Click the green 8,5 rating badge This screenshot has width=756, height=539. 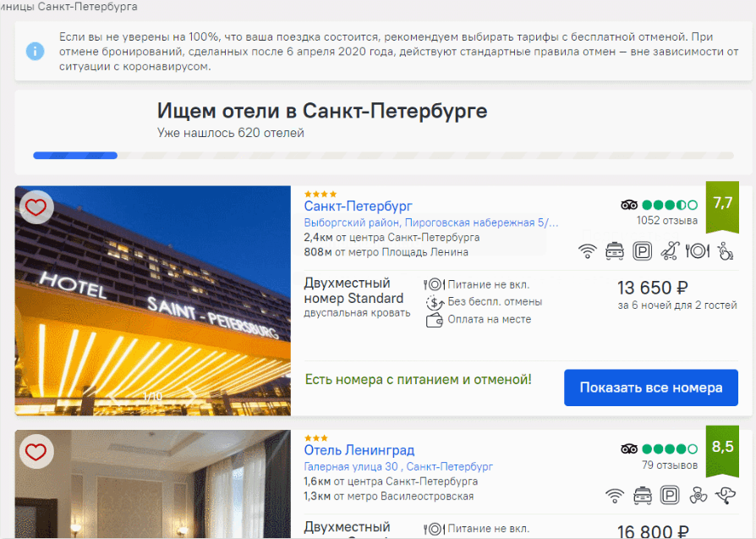(x=722, y=451)
